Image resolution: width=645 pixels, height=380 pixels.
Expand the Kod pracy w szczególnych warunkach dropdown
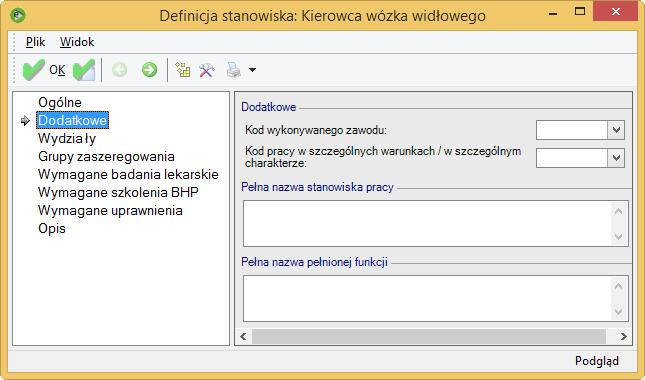616,158
